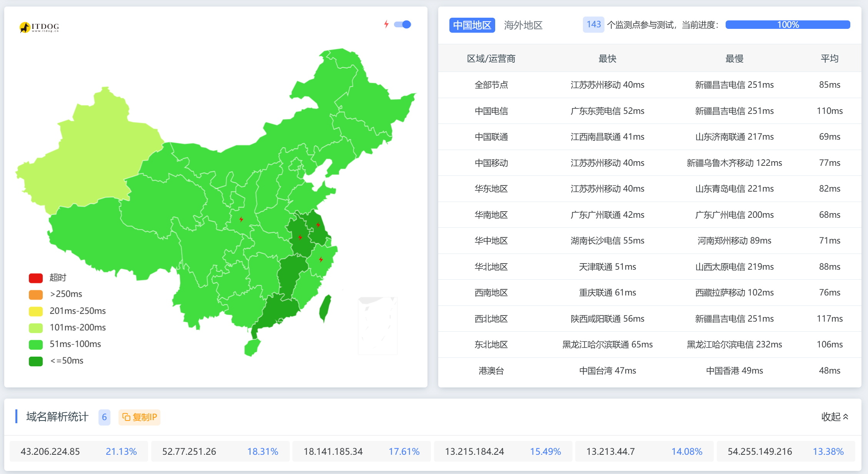Viewport: 868px width, 474px height.
Task: Click IP address 18.141.185.34
Action: pyautogui.click(x=333, y=451)
